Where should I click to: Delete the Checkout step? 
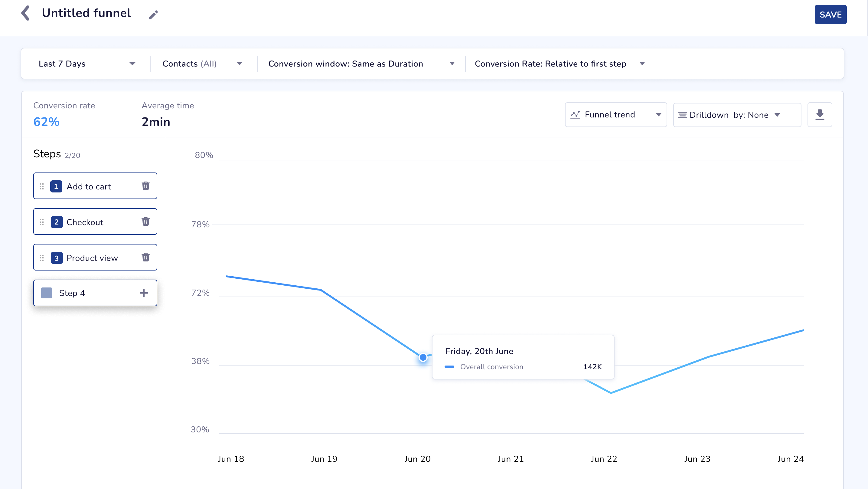[x=145, y=222]
